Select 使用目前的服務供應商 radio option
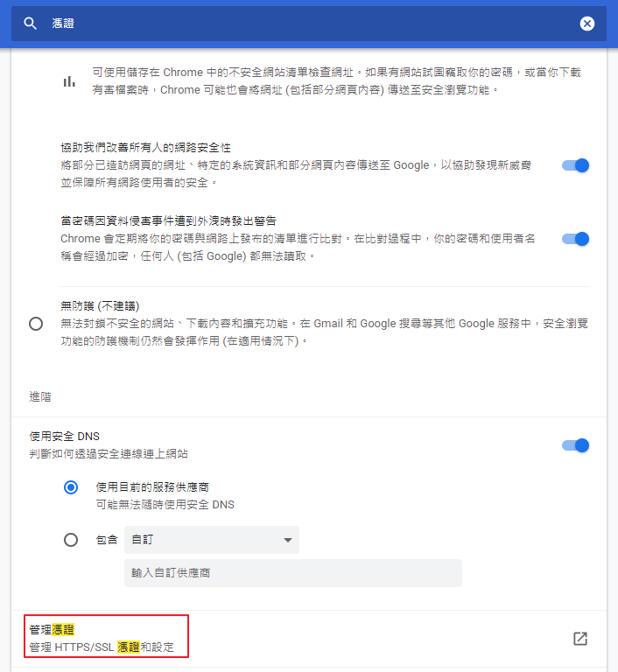The image size is (618, 672). click(71, 487)
